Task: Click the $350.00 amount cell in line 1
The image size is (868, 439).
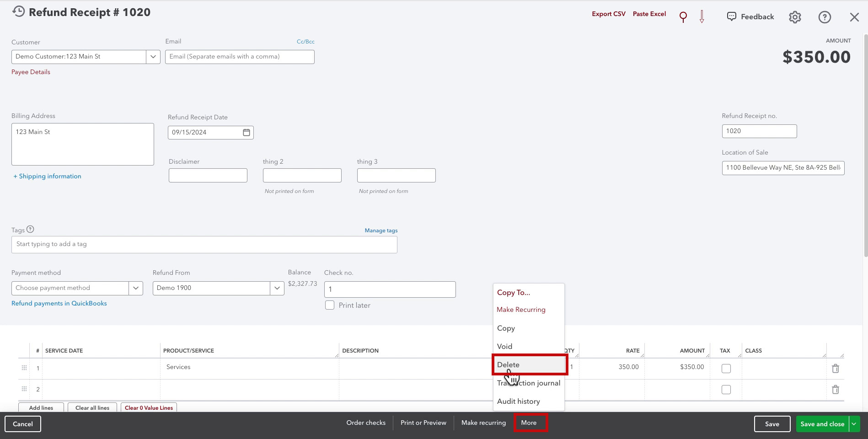Action: [677, 368]
